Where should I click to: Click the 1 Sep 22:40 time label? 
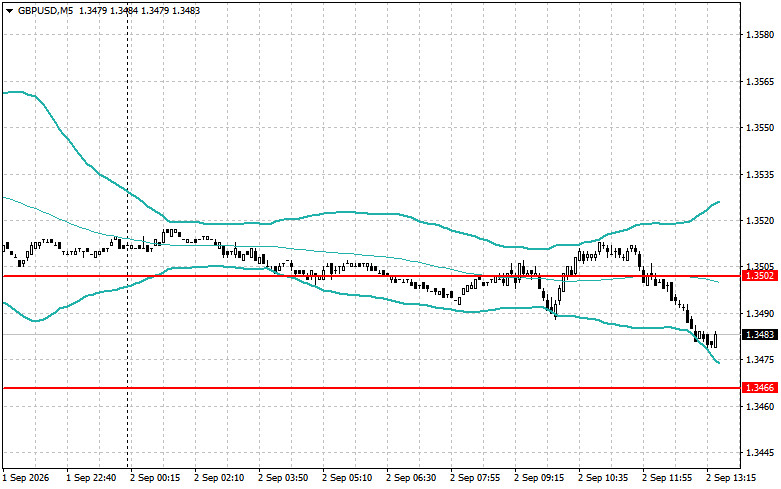point(91,478)
